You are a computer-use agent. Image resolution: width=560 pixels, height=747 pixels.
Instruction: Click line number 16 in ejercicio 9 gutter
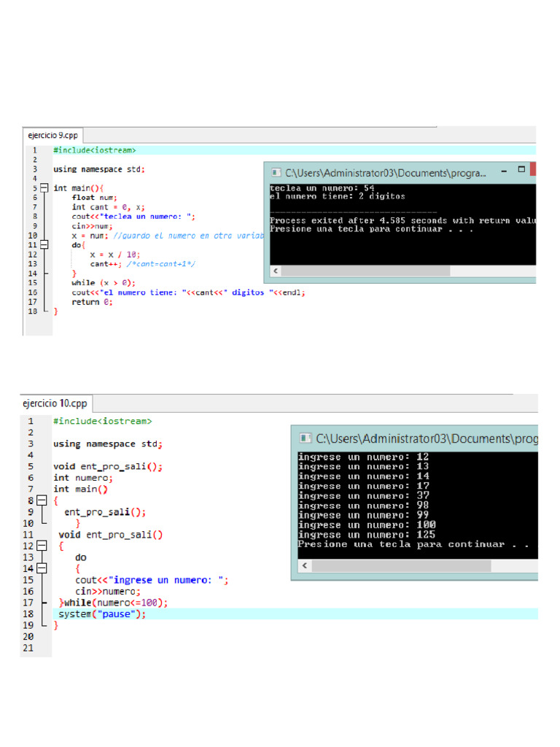click(33, 293)
